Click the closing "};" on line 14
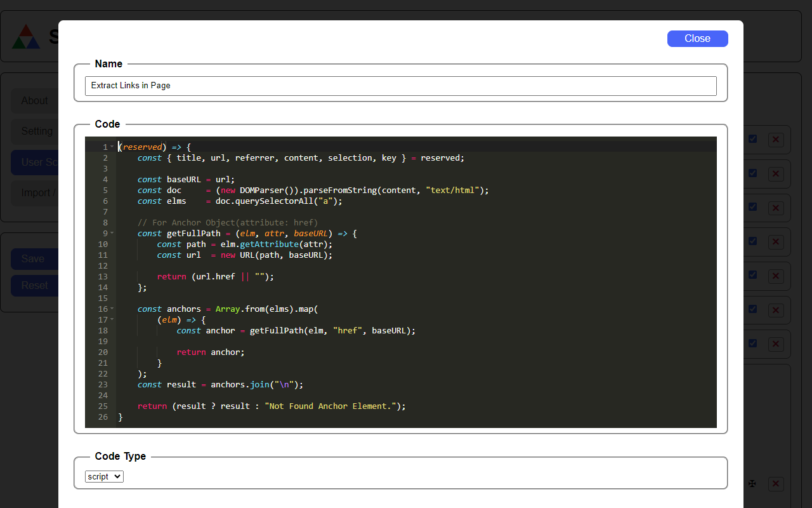812x508 pixels. [x=143, y=287]
